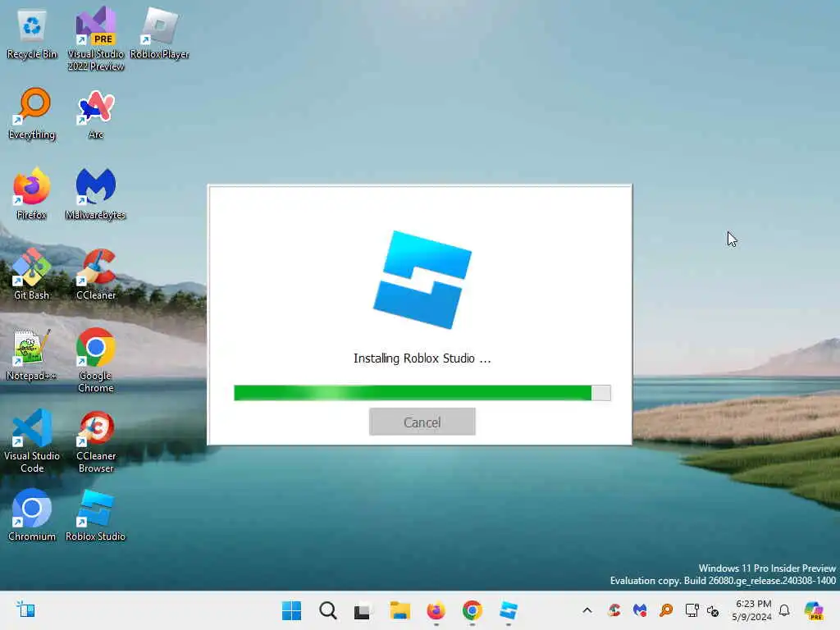Open the Widgets panel on taskbar
This screenshot has width=840, height=630.
25,609
